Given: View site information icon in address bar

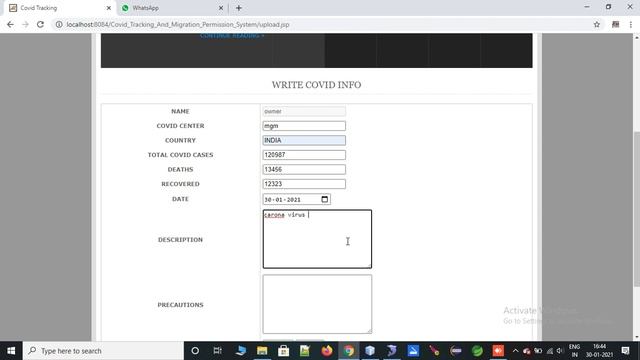Looking at the screenshot, I should click(59, 24).
